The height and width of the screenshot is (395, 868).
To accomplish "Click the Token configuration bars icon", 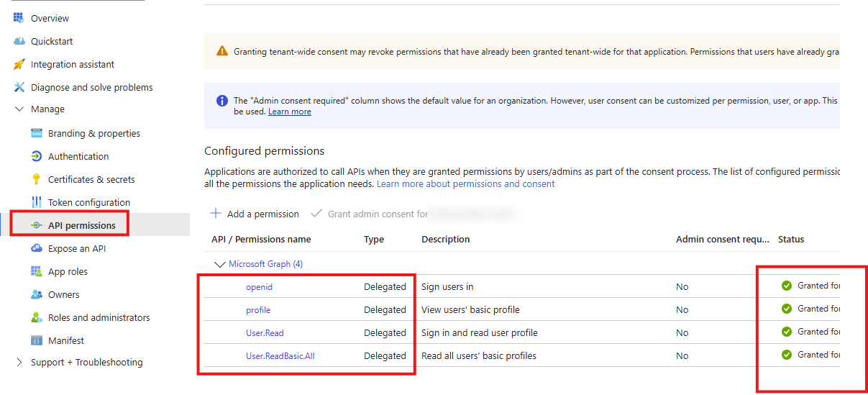I will click(x=36, y=202).
